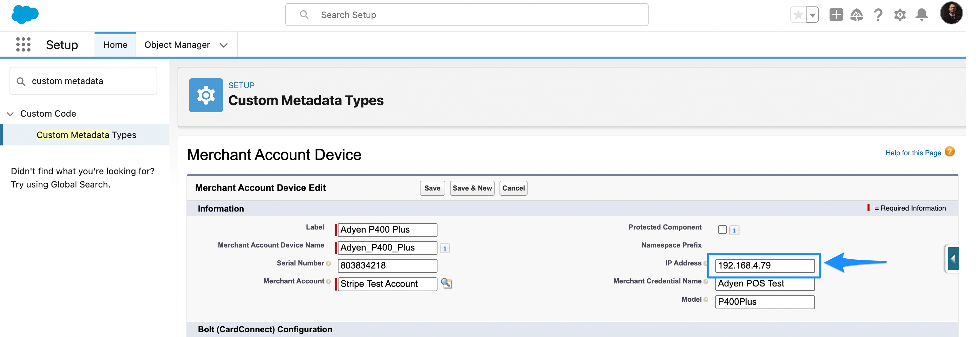This screenshot has width=980, height=337.
Task: Click the Save & New button
Action: point(472,188)
